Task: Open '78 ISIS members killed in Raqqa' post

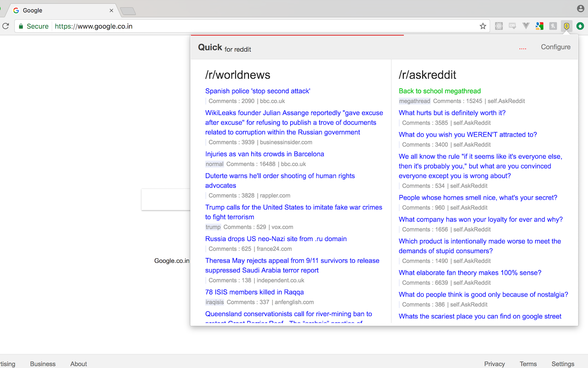Action: click(x=254, y=292)
